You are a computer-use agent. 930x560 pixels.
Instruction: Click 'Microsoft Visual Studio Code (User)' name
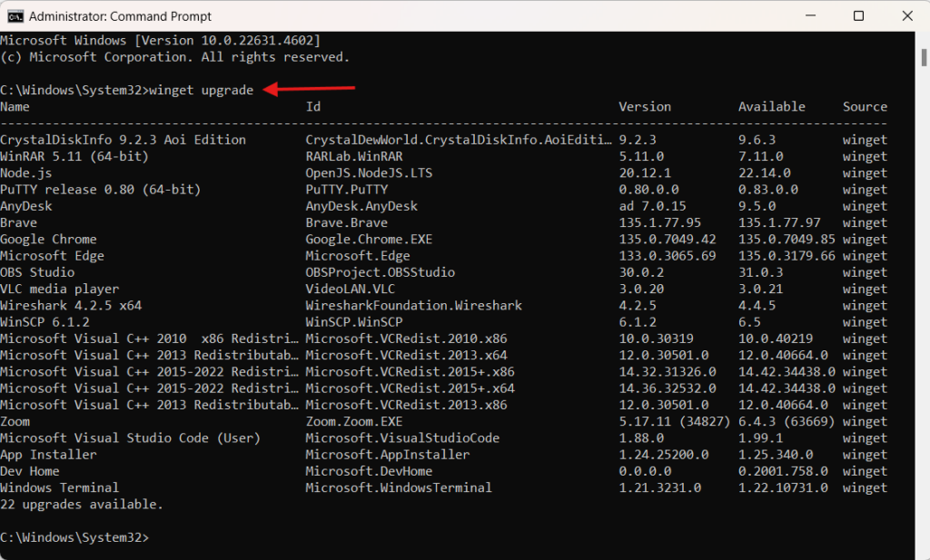coord(130,438)
